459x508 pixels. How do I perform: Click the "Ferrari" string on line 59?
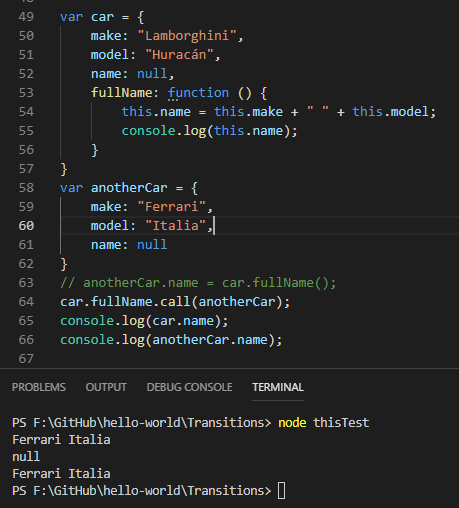tap(172, 207)
